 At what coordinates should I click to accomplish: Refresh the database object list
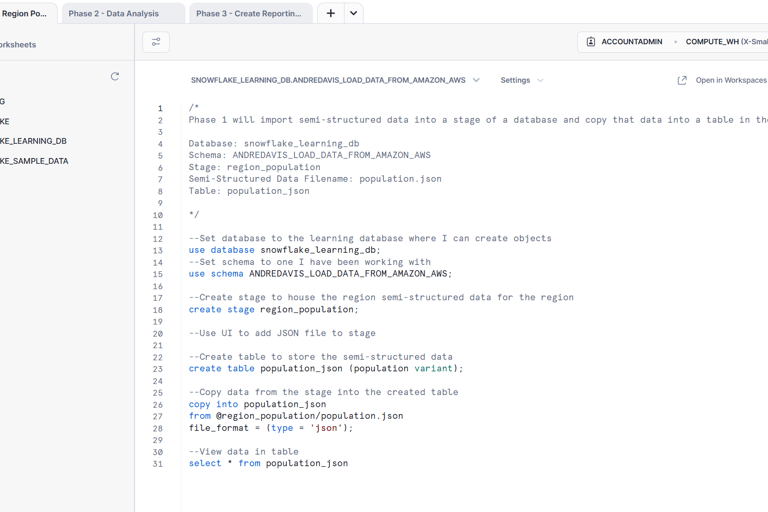[x=115, y=76]
